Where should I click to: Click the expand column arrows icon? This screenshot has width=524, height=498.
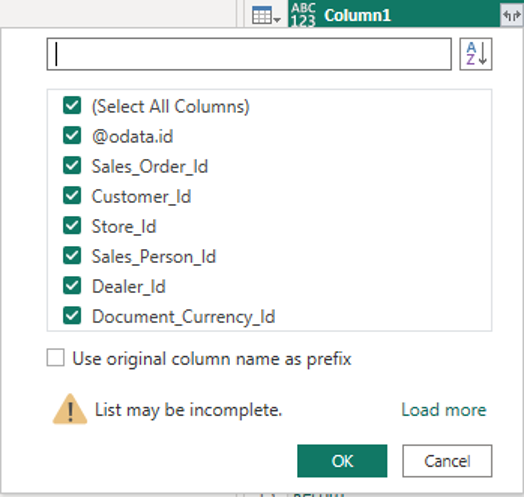pos(512,15)
